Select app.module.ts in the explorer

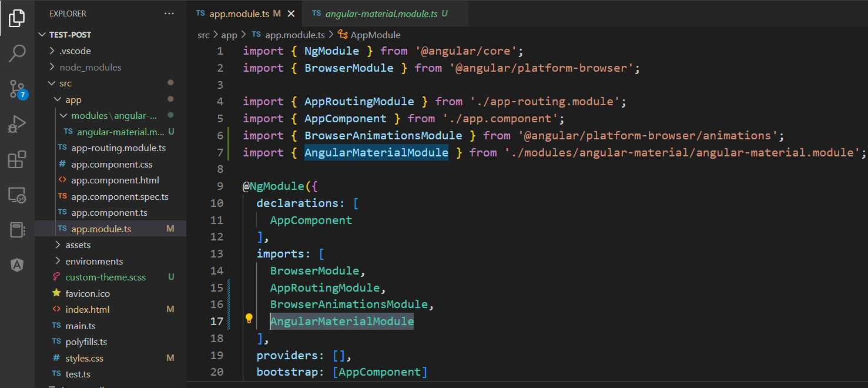(110, 229)
